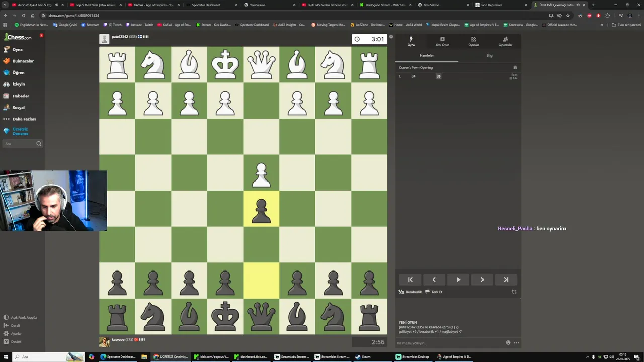Select the Oyuncular players tab
The image size is (644, 362).
pyautogui.click(x=505, y=41)
